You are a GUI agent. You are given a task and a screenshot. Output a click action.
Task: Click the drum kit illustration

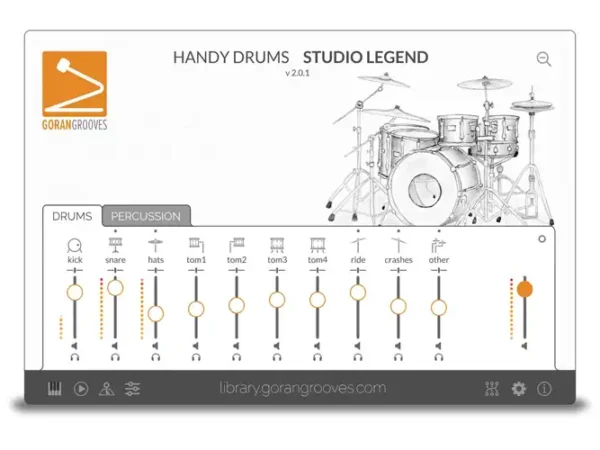pos(440,148)
